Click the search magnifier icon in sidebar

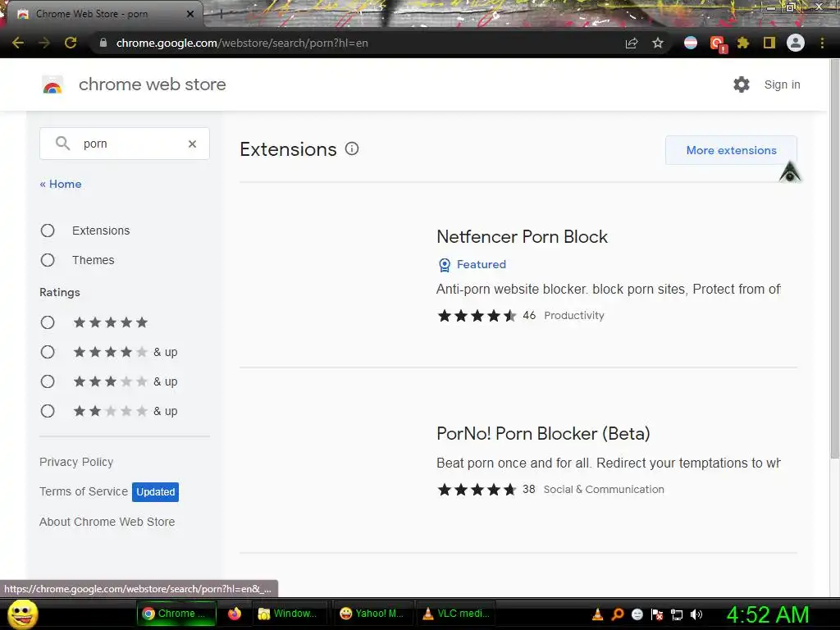point(62,143)
